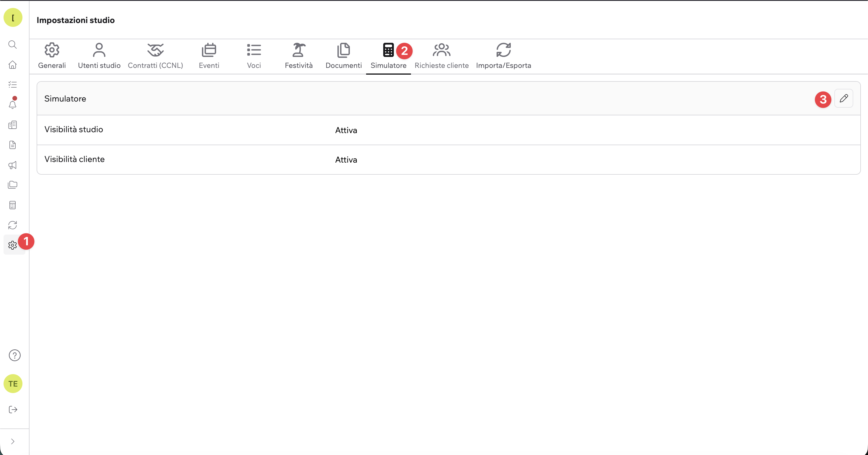Click the studio avatar at the sidebar top
Image resolution: width=868 pixels, height=455 pixels.
tap(13, 17)
